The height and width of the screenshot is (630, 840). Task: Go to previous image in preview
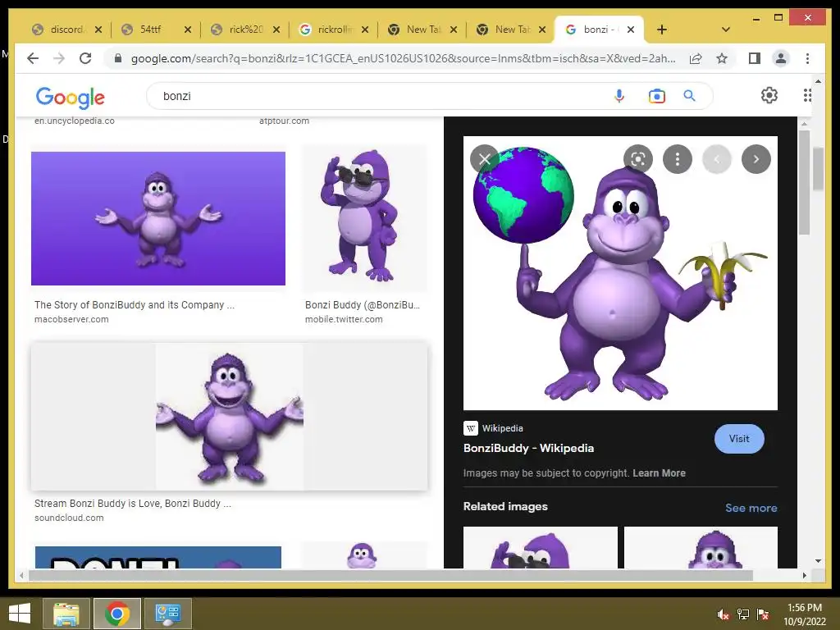pos(717,159)
